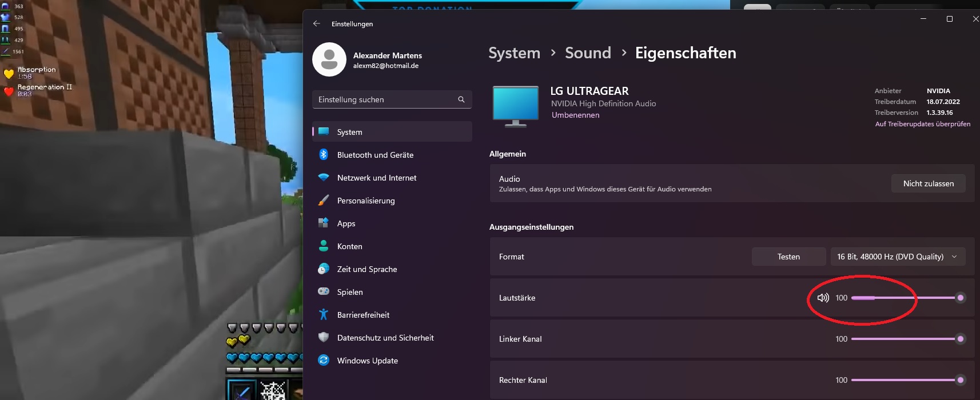Click the Barrierefreiheit accessibility icon
Screen dimensions: 980x400
324,314
